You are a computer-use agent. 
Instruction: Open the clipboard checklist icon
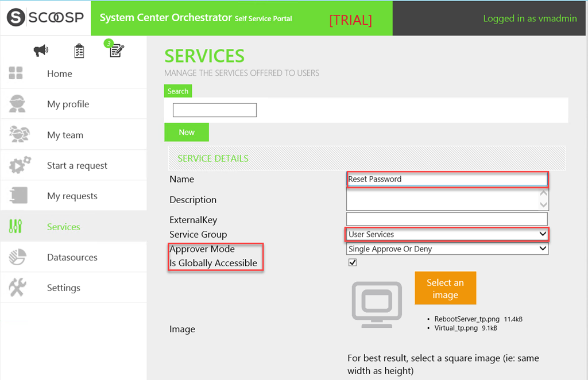click(x=79, y=51)
